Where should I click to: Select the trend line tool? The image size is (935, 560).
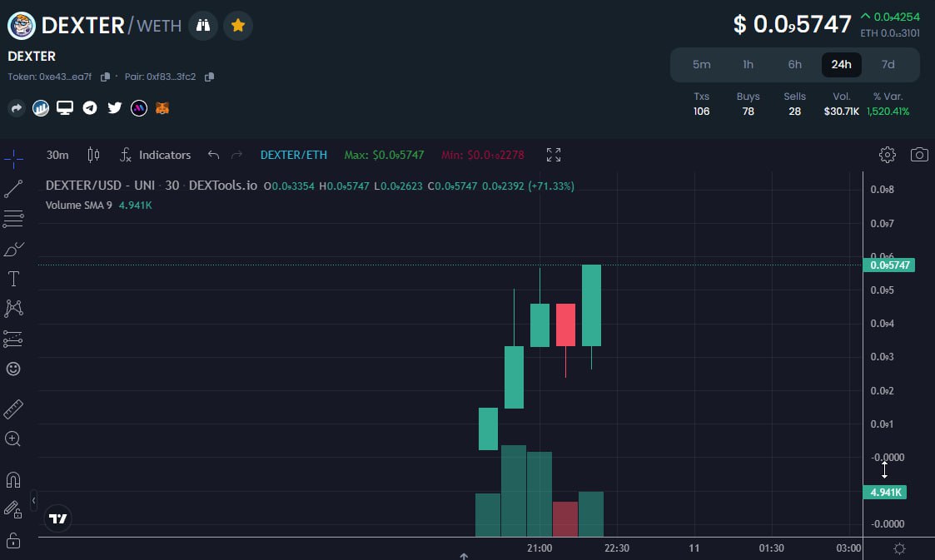(13, 189)
